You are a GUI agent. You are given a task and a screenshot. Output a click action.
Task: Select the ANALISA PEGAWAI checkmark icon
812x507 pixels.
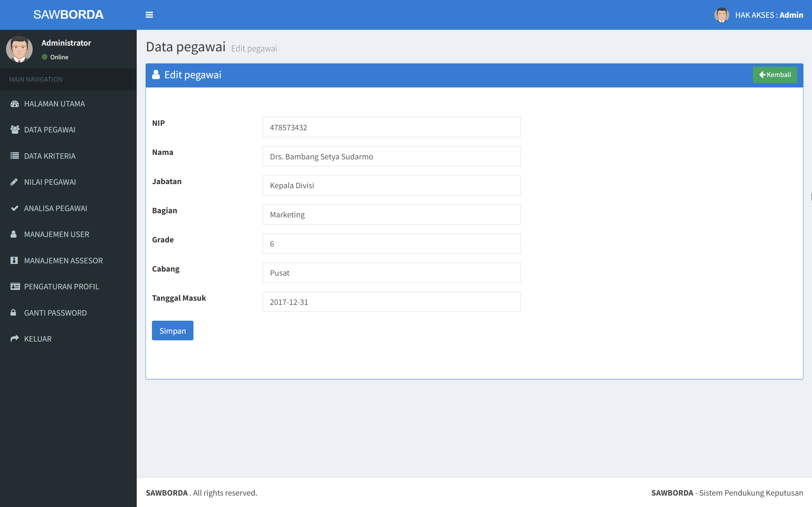[15, 208]
